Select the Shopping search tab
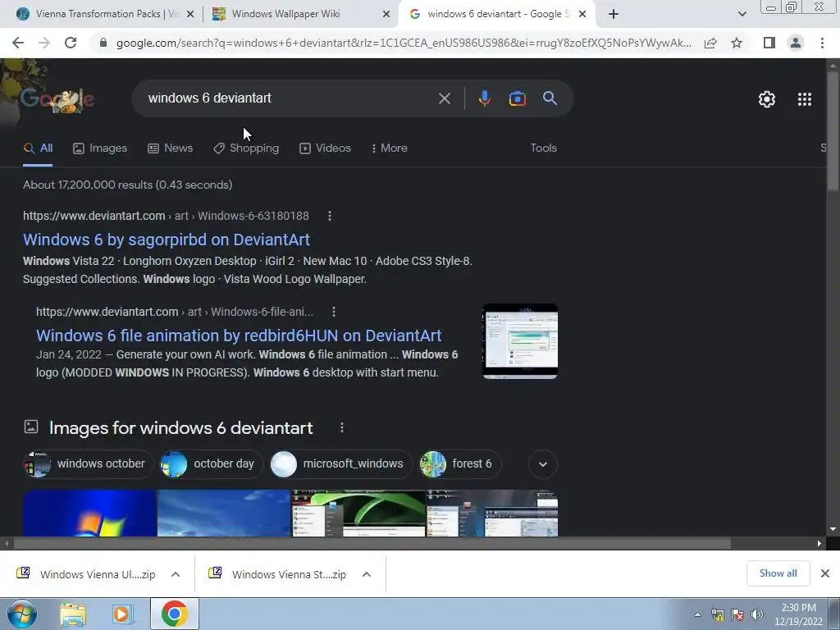This screenshot has height=630, width=840. [x=246, y=148]
